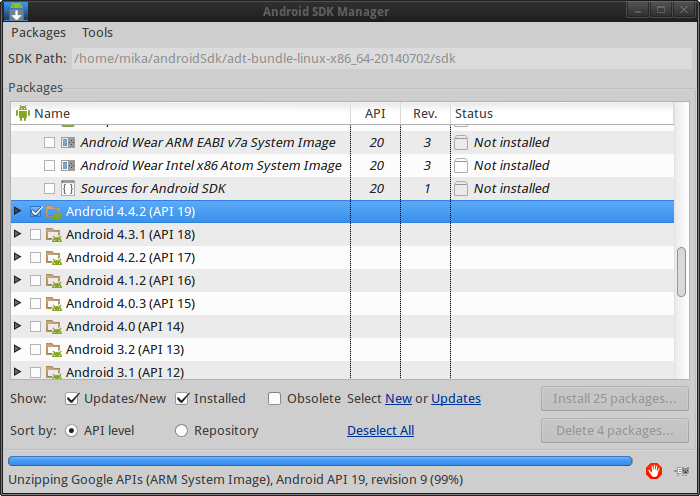Uncheck the Android 4.4.2 (API 19) checkbox
This screenshot has height=496, width=700.
pyautogui.click(x=36, y=212)
